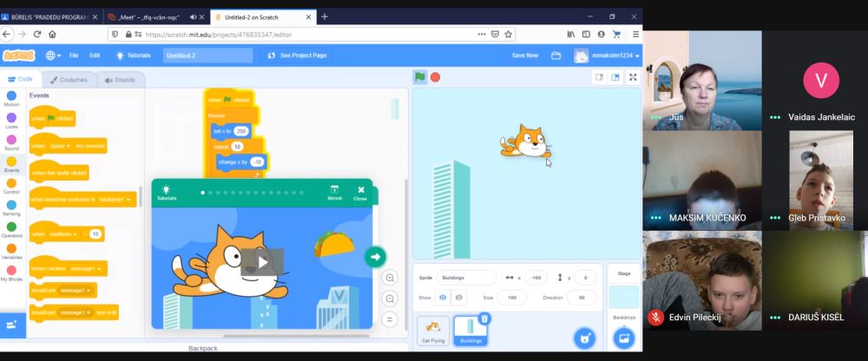Close the tutorial card
Viewport: 868px width, 361px height.
point(360,193)
